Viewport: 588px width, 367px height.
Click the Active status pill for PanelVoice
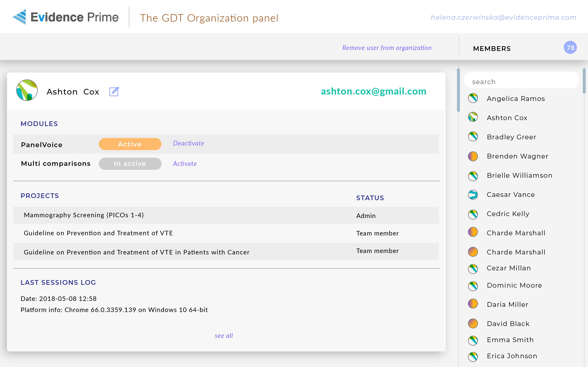coord(130,144)
